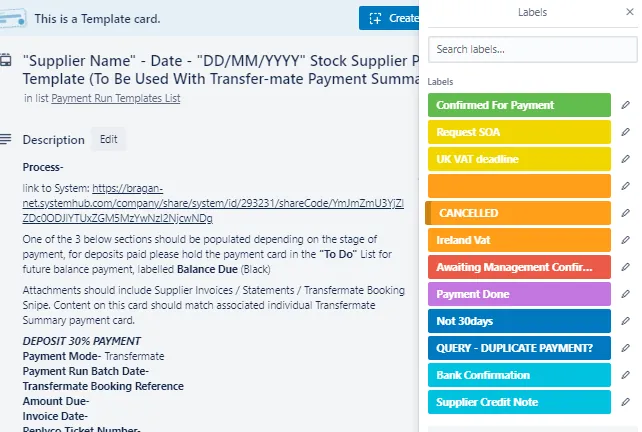The height and width of the screenshot is (432, 642).
Task: Edit the UK VAT deadline label
Action: click(625, 159)
